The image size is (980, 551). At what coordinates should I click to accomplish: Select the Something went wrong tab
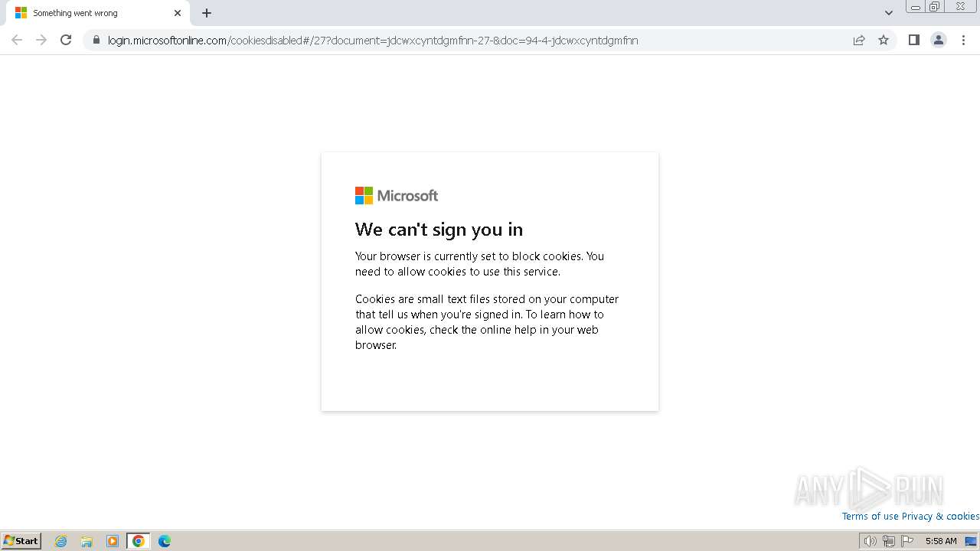click(96, 13)
